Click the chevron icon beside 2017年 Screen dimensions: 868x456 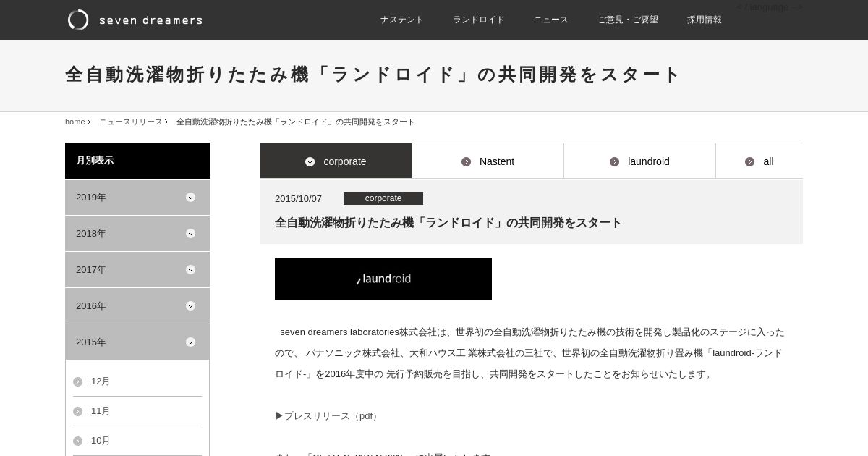click(190, 269)
